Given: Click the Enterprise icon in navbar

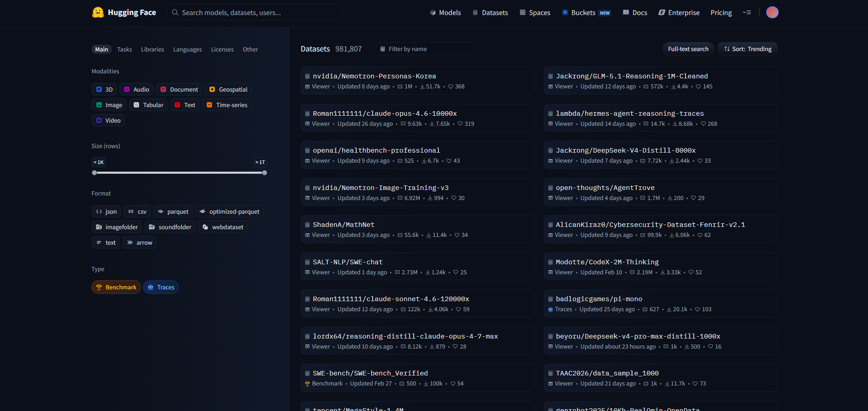Looking at the screenshot, I should click(x=662, y=13).
